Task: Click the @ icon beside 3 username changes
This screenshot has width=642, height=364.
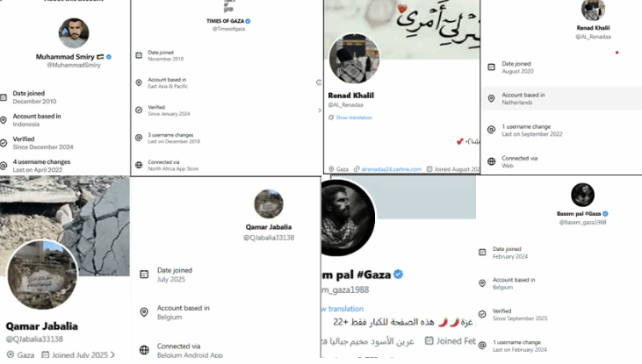Action: click(x=139, y=138)
